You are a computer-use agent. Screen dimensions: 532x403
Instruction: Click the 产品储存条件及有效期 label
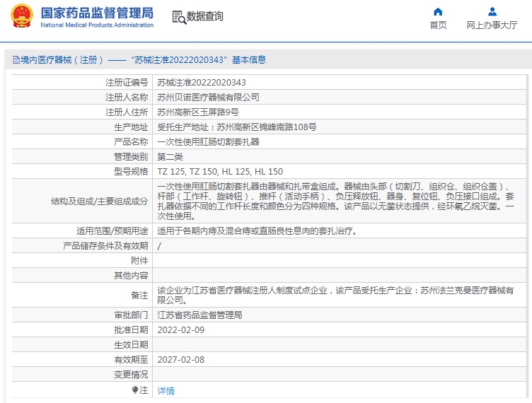click(105, 246)
